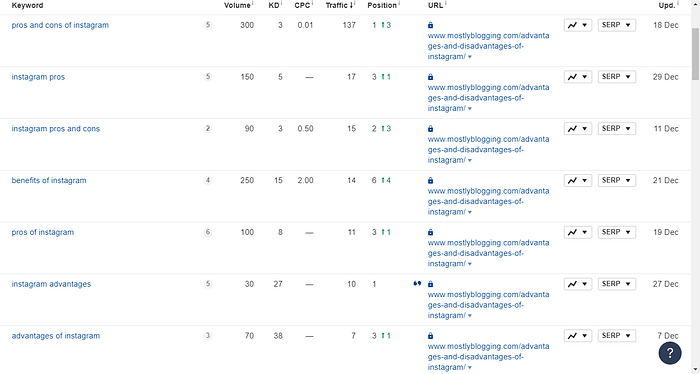Expand URL caret in 'instagram pros and cons' row
The width and height of the screenshot is (700, 374).
470,161
